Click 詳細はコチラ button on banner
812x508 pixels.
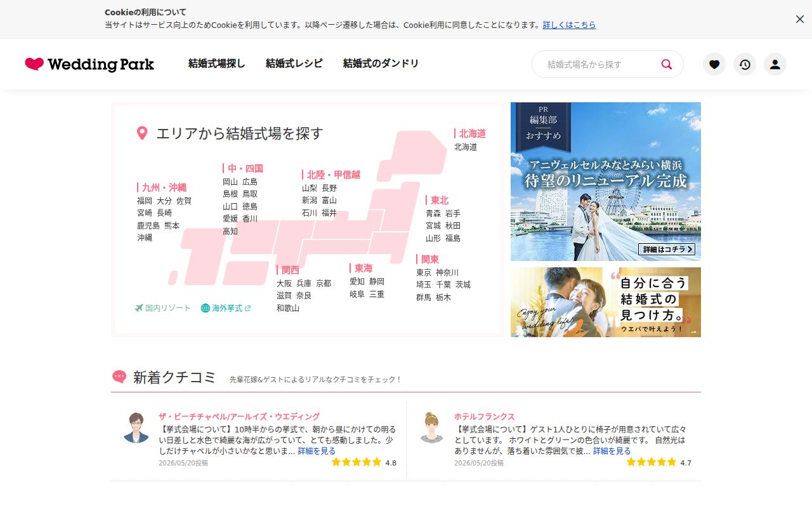click(x=667, y=250)
